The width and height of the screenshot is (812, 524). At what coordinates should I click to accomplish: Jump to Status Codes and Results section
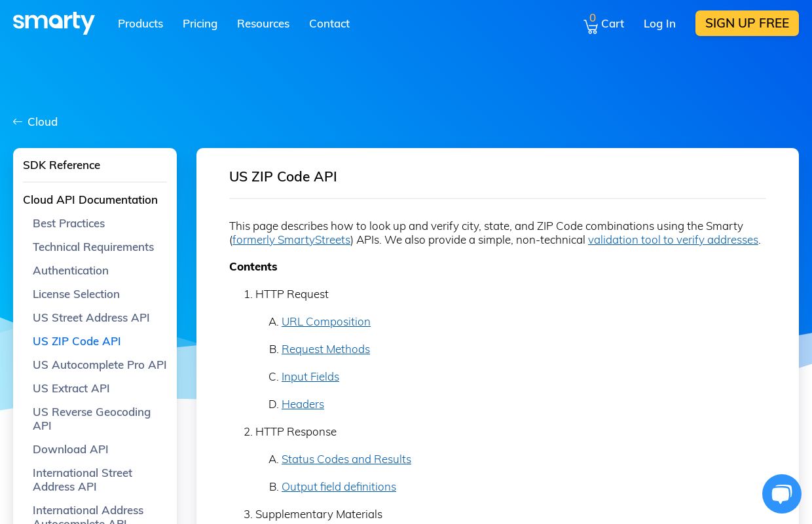pyautogui.click(x=346, y=459)
